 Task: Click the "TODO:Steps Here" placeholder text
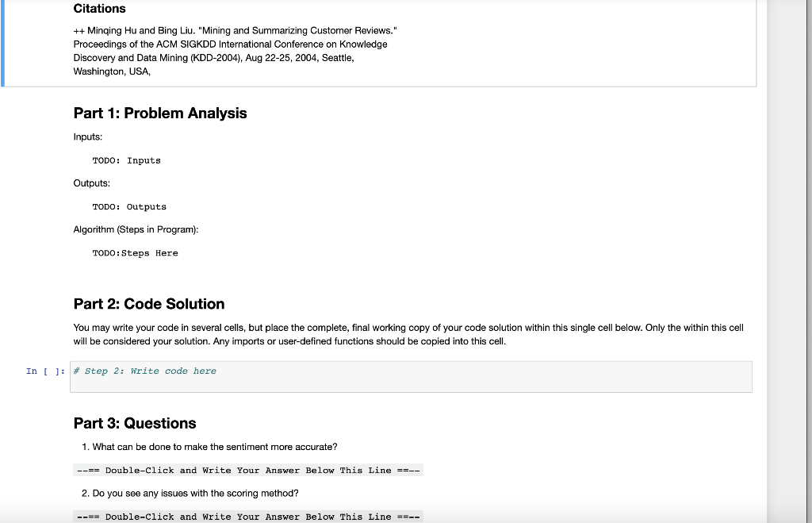tap(135, 252)
